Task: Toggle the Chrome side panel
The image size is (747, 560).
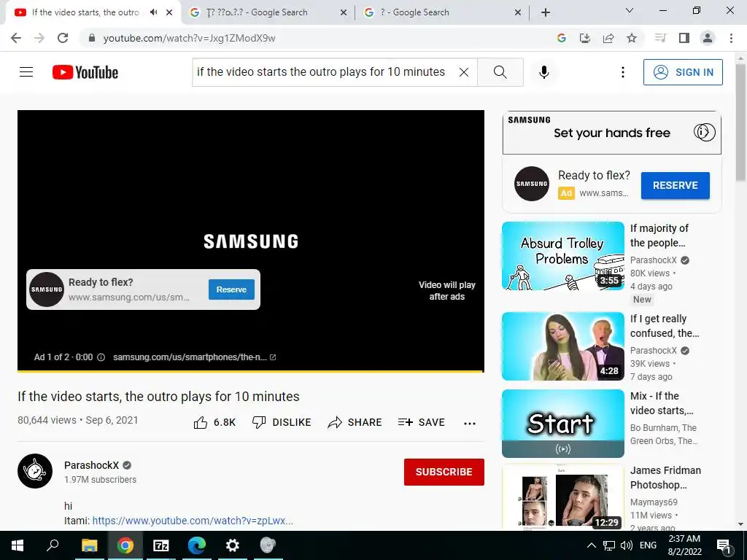Action: coord(684,38)
